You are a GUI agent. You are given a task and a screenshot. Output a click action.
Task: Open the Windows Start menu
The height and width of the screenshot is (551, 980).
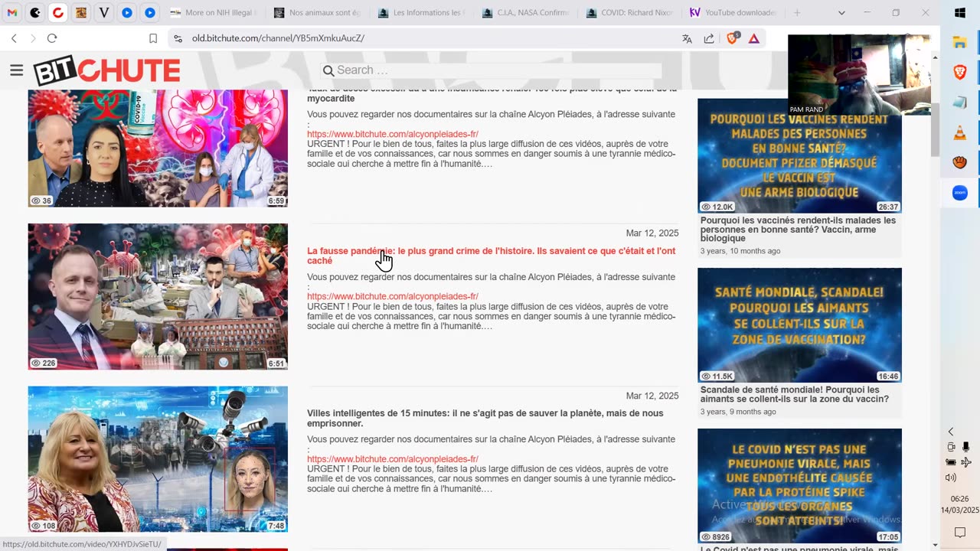[960, 13]
